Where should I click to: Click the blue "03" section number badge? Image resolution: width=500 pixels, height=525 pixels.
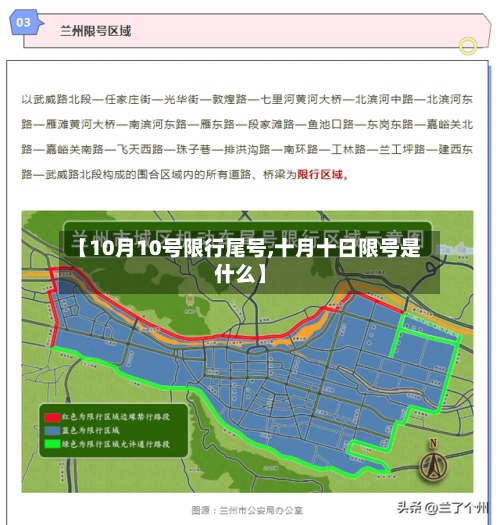(x=25, y=23)
